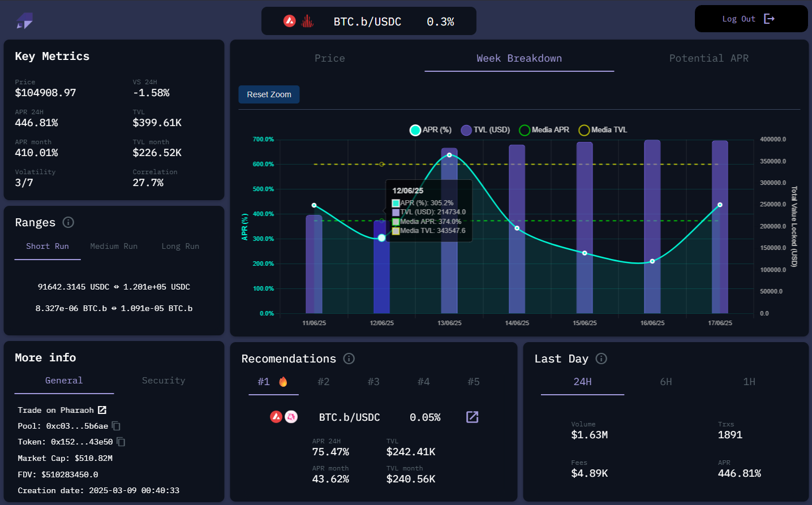Click the pink token icon in the #1 recommendation
Screen dimensions: 812x505
[x=290, y=417]
